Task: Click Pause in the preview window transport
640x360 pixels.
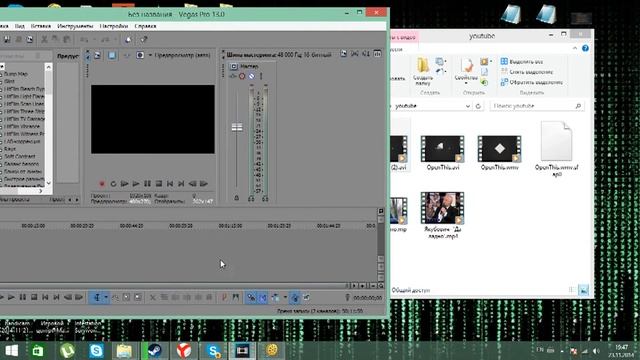Action: tap(147, 184)
